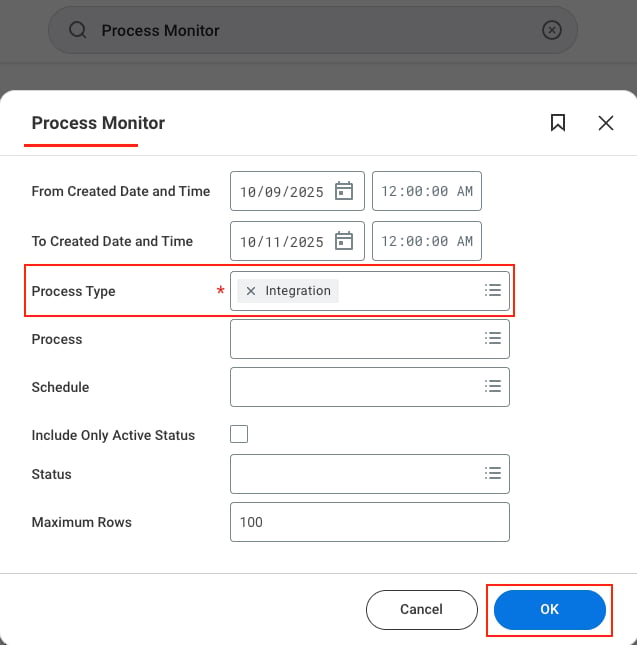Click the Process Type label
The height and width of the screenshot is (645, 637).
click(x=73, y=291)
